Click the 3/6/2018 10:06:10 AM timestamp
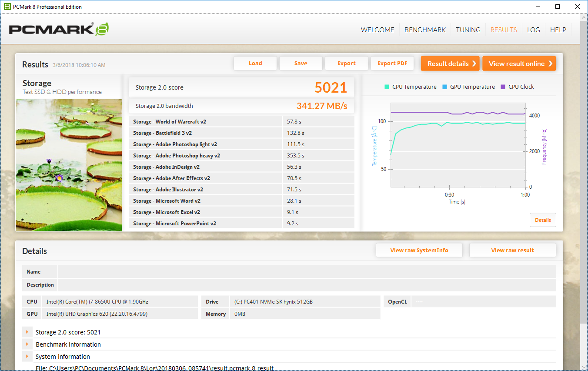Viewport: 588px width, 371px height. [79, 65]
